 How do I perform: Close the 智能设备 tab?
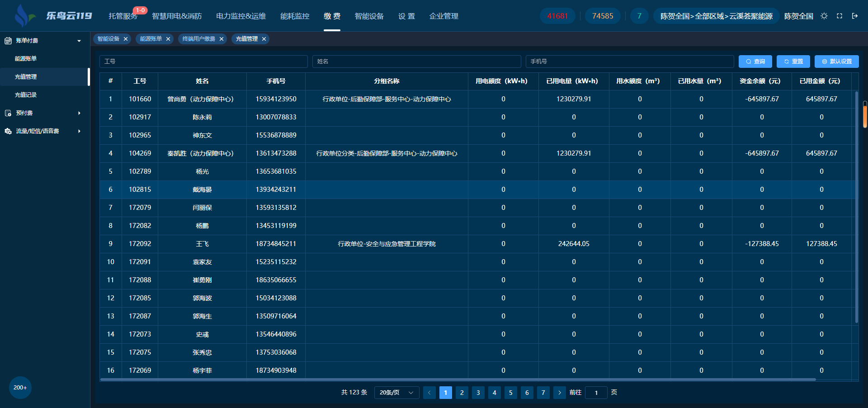[126, 39]
